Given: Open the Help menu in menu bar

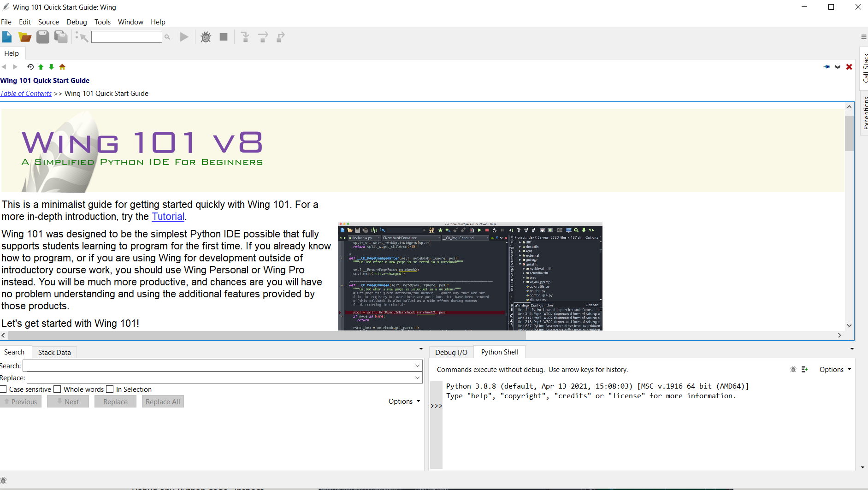Looking at the screenshot, I should pos(158,22).
